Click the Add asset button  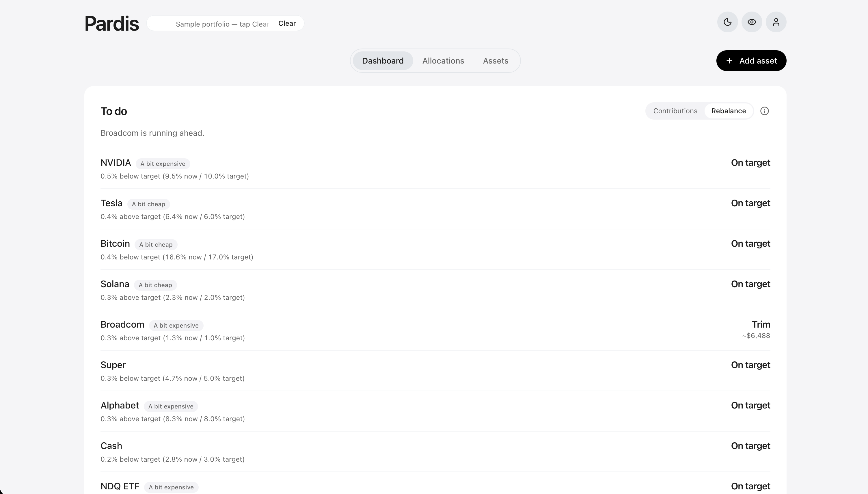(751, 61)
